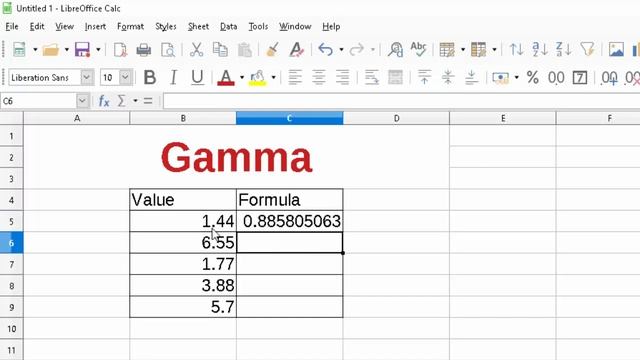The image size is (640, 360).
Task: Toggle Bold formatting
Action: [150, 78]
